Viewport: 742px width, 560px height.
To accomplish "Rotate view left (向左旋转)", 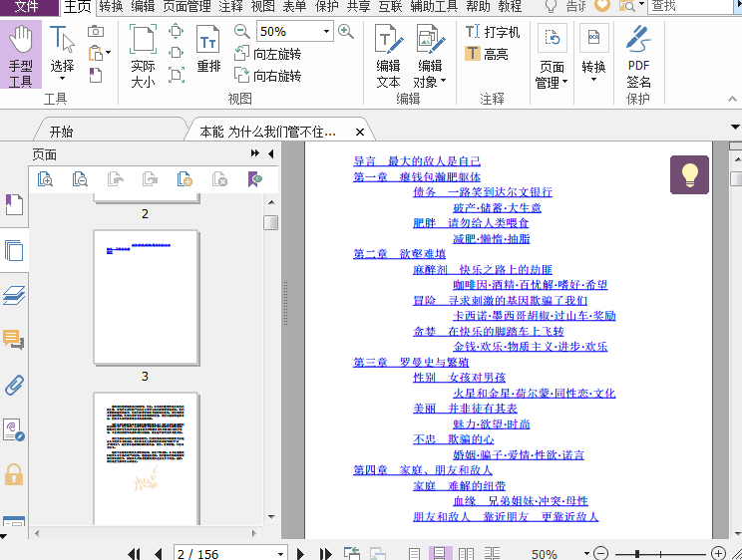I will [268, 54].
